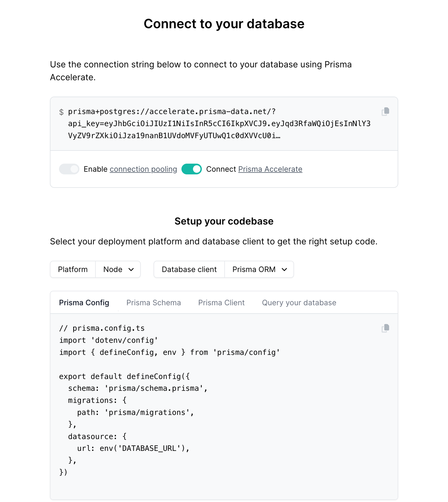
Task: Follow the connection pooling link
Action: click(x=143, y=169)
